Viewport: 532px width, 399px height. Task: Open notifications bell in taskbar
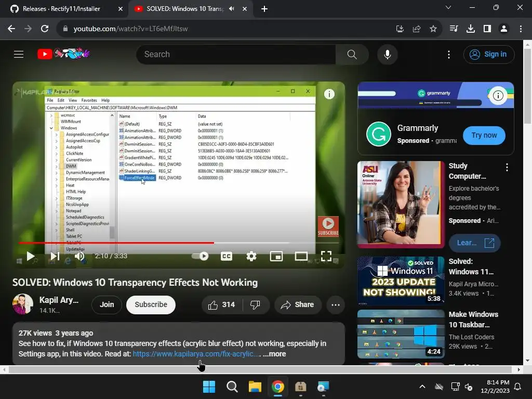point(518,387)
